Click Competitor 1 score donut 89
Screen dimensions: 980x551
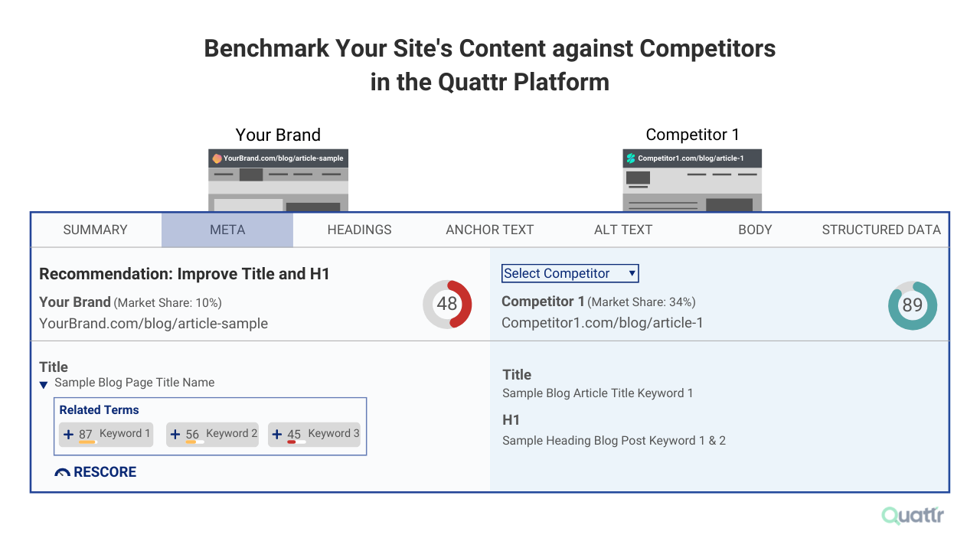(913, 305)
